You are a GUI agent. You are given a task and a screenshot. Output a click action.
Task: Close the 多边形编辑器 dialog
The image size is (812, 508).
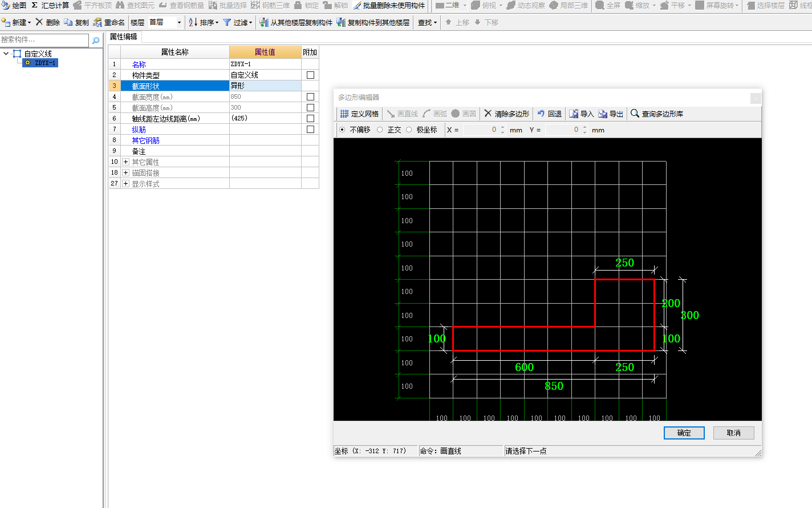[756, 98]
